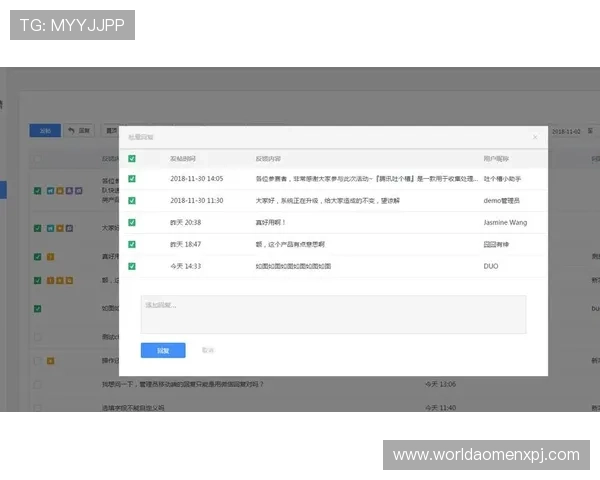The height and width of the screenshot is (480, 600).
Task: Toggle the select-all checkbox in dialog header
Action: pyautogui.click(x=132, y=158)
